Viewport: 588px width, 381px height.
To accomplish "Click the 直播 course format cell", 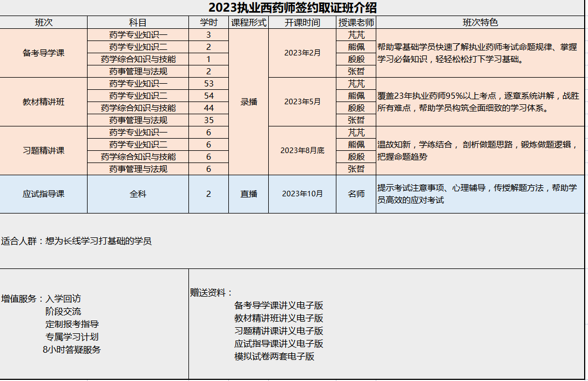I will [x=249, y=194].
